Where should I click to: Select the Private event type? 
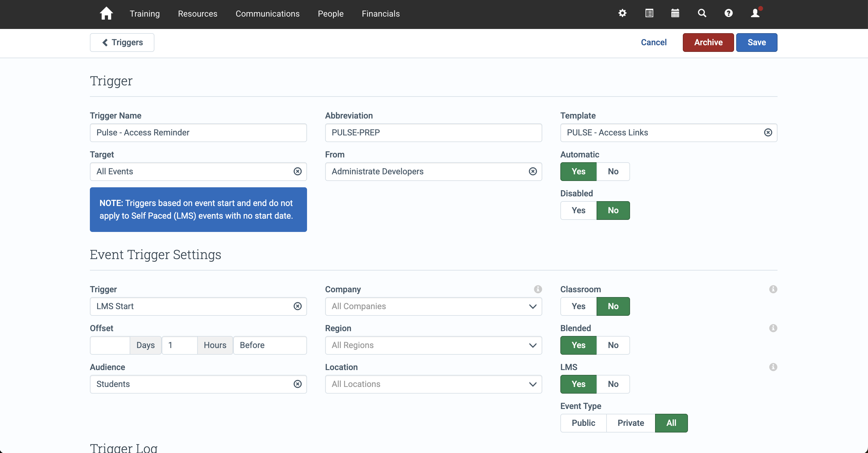click(x=630, y=423)
